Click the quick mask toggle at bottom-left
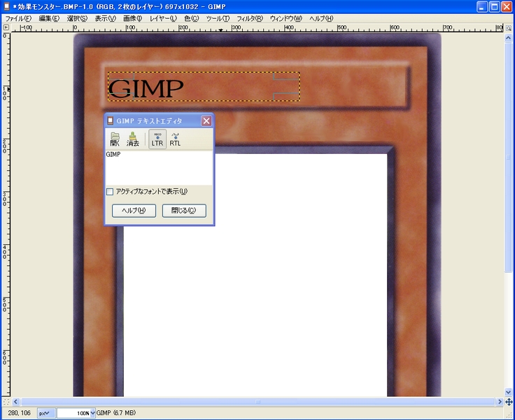The image size is (515, 420). pyautogui.click(x=6, y=402)
